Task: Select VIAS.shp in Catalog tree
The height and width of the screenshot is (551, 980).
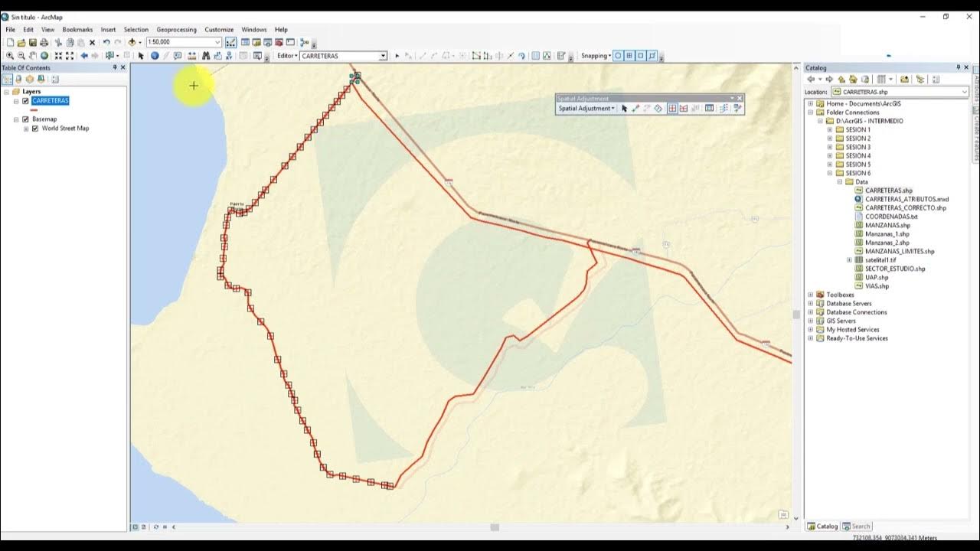Action: [x=877, y=286]
